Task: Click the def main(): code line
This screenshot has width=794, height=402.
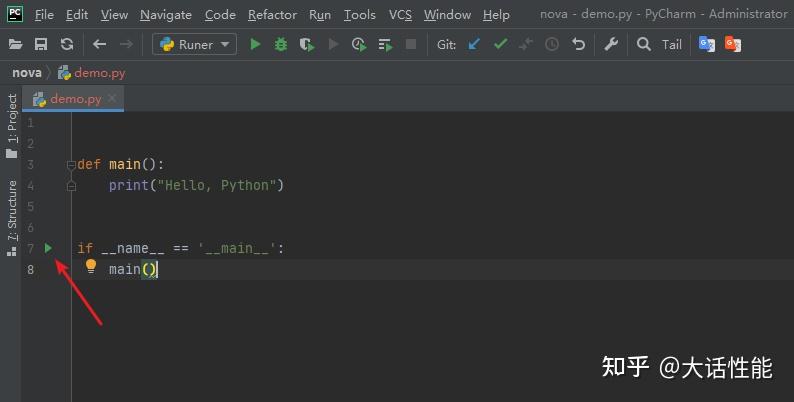Action: [x=121, y=164]
